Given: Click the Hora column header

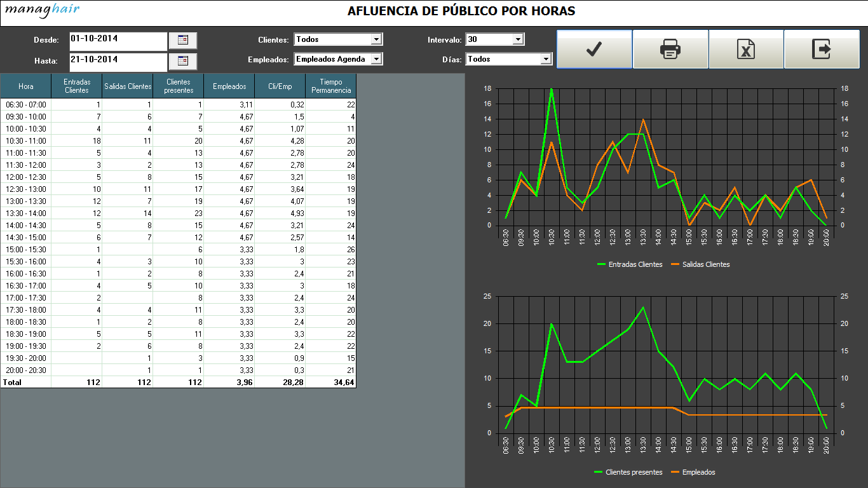Looking at the screenshot, I should tap(26, 86).
